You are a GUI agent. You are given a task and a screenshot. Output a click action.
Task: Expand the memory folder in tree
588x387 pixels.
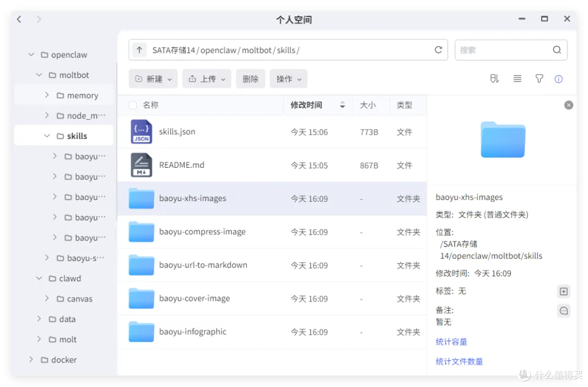(x=47, y=95)
